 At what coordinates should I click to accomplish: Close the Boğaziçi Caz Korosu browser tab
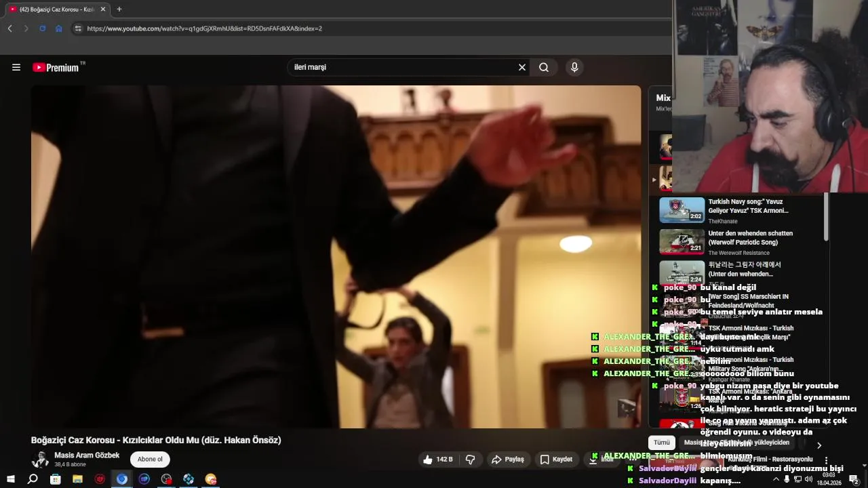(103, 9)
